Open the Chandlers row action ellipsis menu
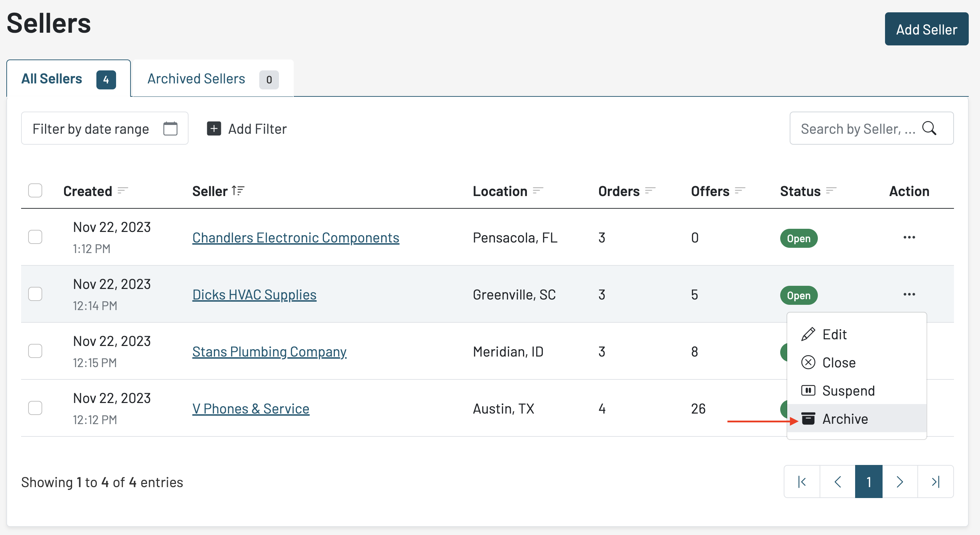This screenshot has width=980, height=535. [x=909, y=237]
